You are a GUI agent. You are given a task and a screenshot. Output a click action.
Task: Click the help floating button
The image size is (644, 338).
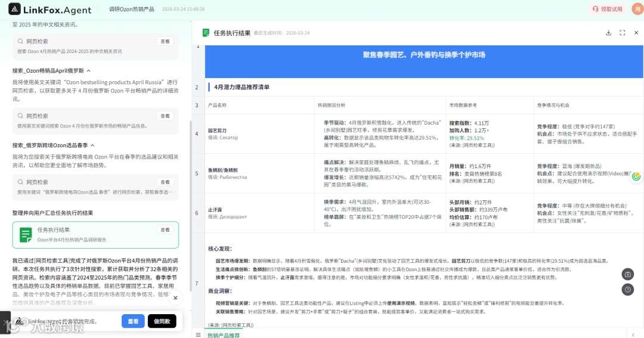click(627, 290)
